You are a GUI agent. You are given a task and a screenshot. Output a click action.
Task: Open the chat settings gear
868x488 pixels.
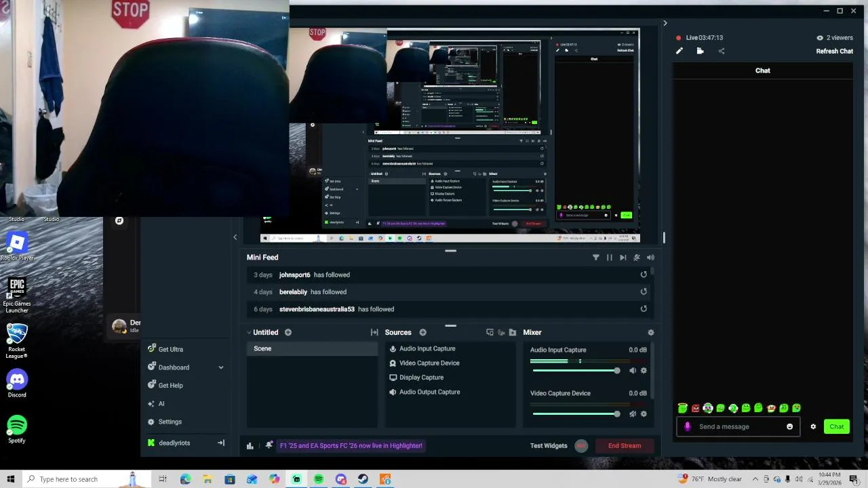(x=813, y=427)
